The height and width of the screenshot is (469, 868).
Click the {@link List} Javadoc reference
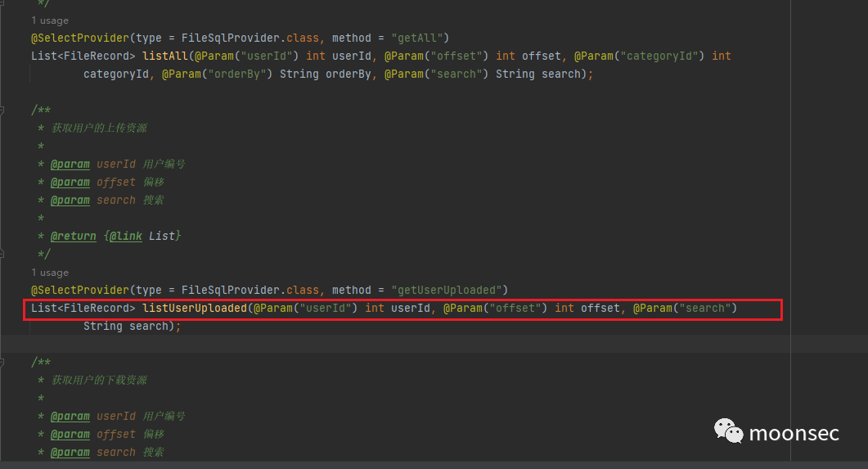click(142, 236)
